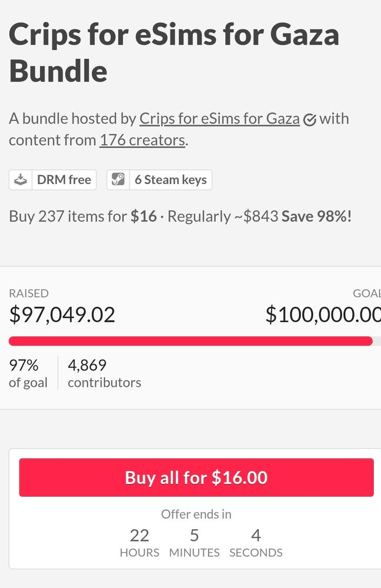Click the $100,000.00 goal amount

click(322, 315)
